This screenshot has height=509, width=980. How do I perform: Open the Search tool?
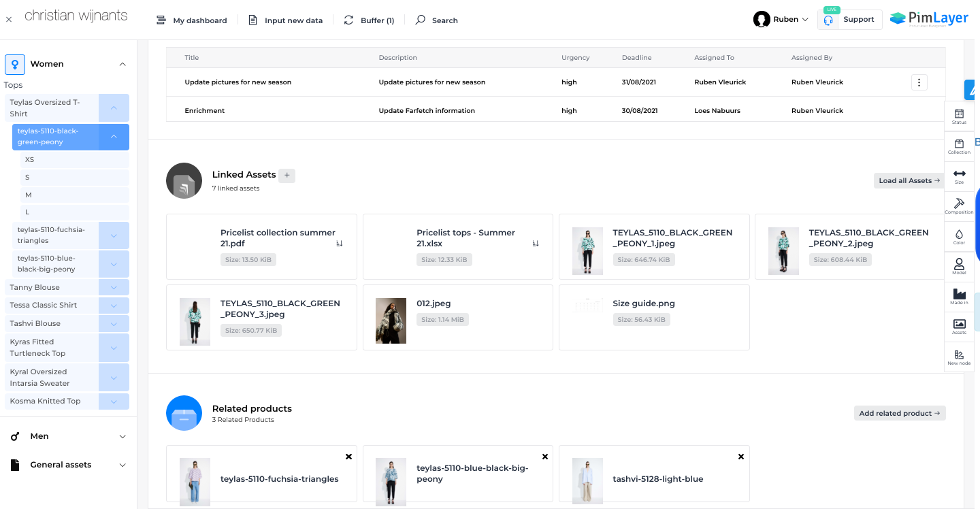(x=436, y=20)
